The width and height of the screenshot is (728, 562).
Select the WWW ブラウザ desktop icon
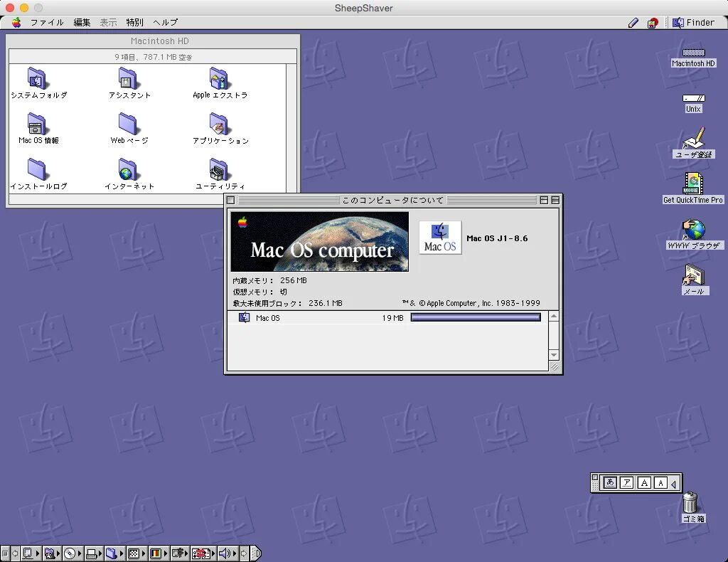coord(694,228)
